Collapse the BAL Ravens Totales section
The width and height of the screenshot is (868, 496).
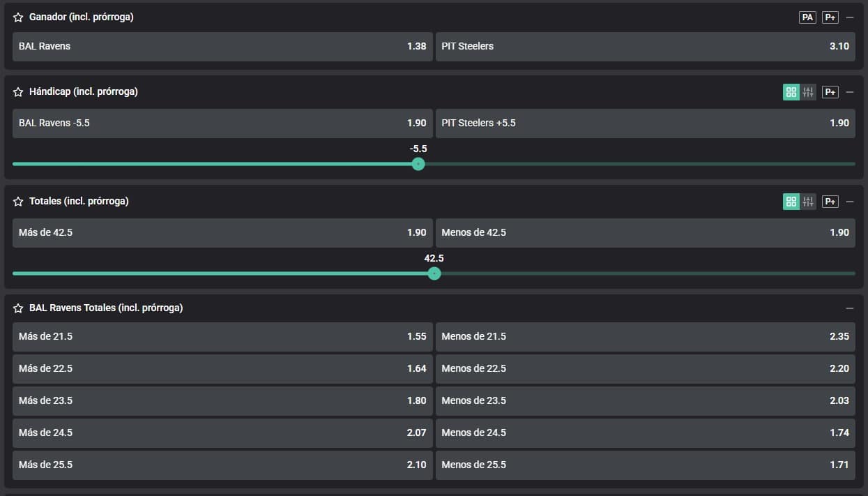click(849, 308)
